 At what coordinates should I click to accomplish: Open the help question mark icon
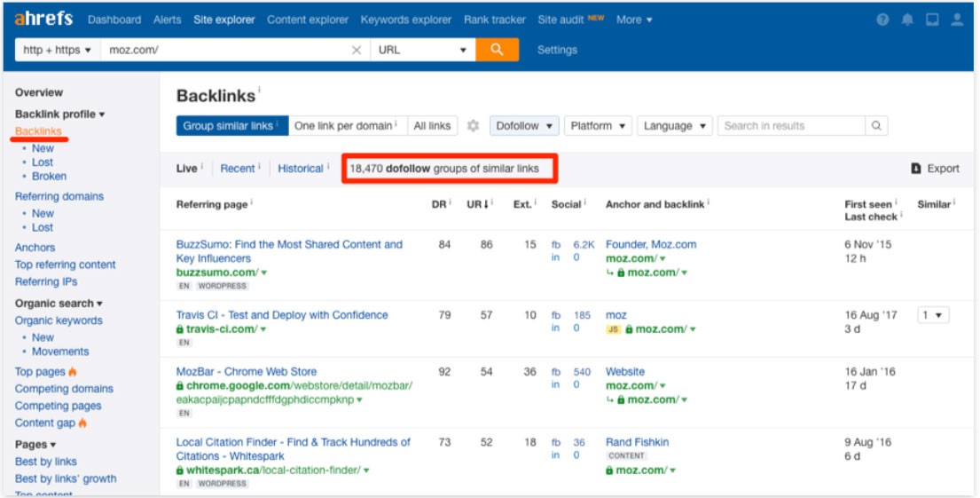[882, 20]
